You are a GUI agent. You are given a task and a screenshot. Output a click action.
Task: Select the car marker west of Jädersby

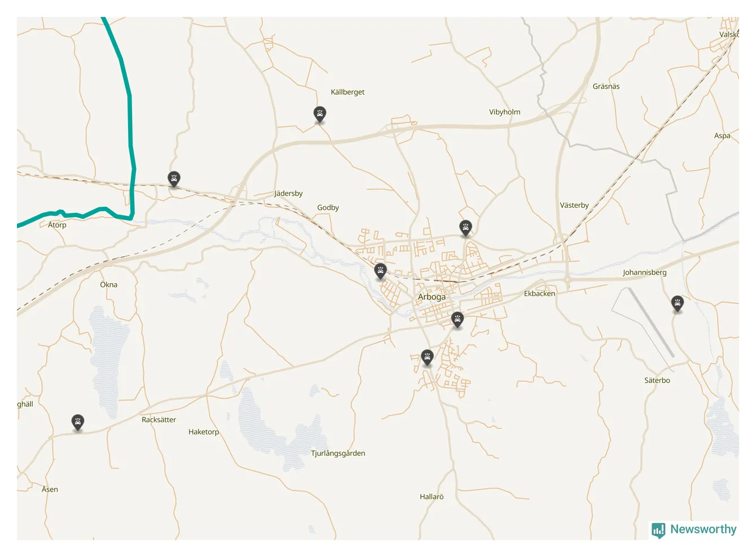174,179
